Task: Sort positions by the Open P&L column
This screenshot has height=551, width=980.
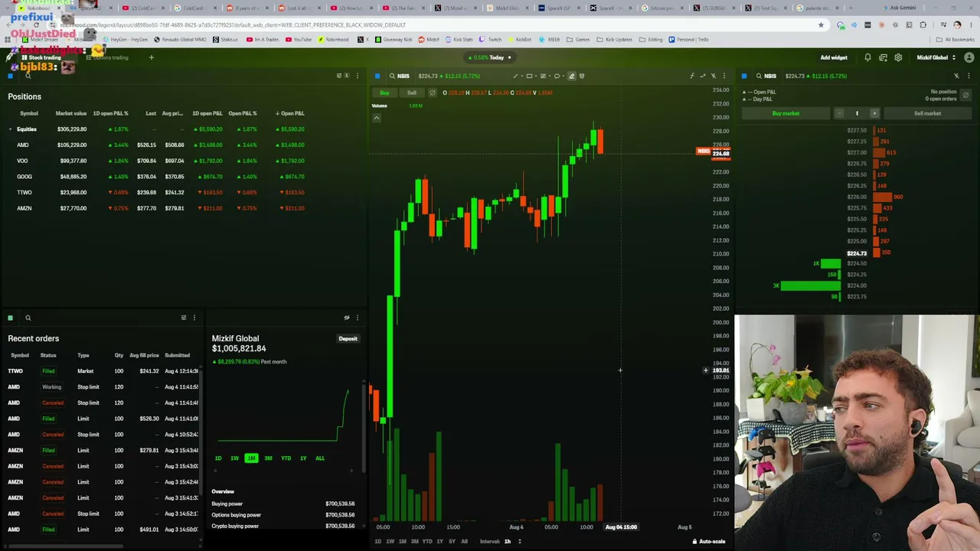Action: (x=289, y=113)
